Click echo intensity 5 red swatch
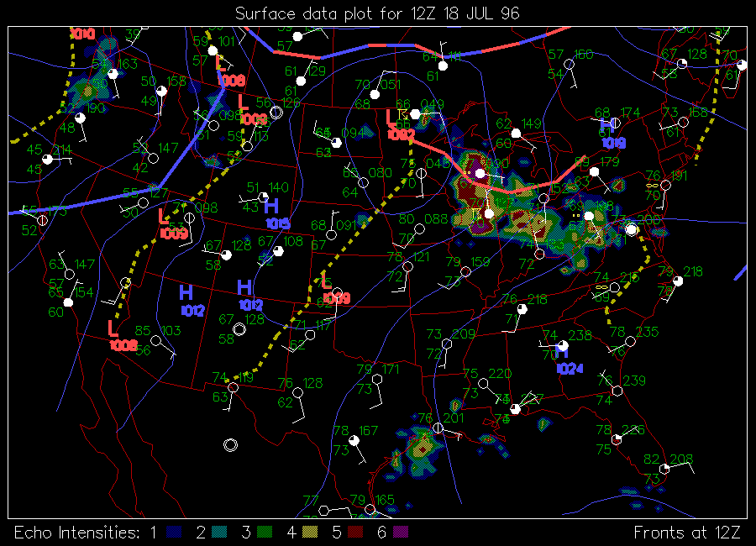Screen dimensions: 756x546 point(355,533)
